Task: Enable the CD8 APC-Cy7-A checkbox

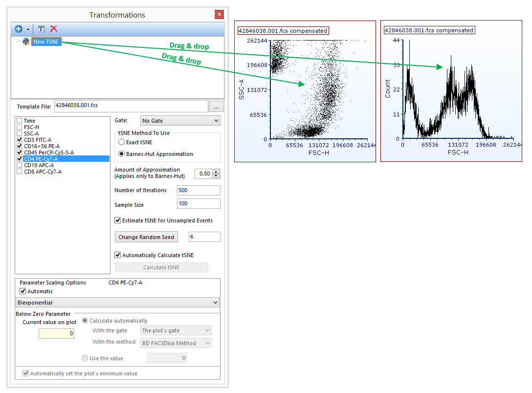Action: click(19, 172)
